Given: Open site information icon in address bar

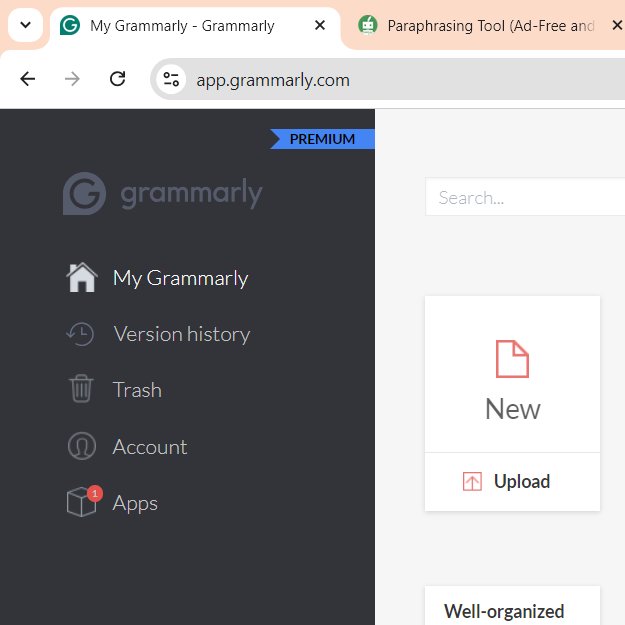Looking at the screenshot, I should click(x=171, y=79).
